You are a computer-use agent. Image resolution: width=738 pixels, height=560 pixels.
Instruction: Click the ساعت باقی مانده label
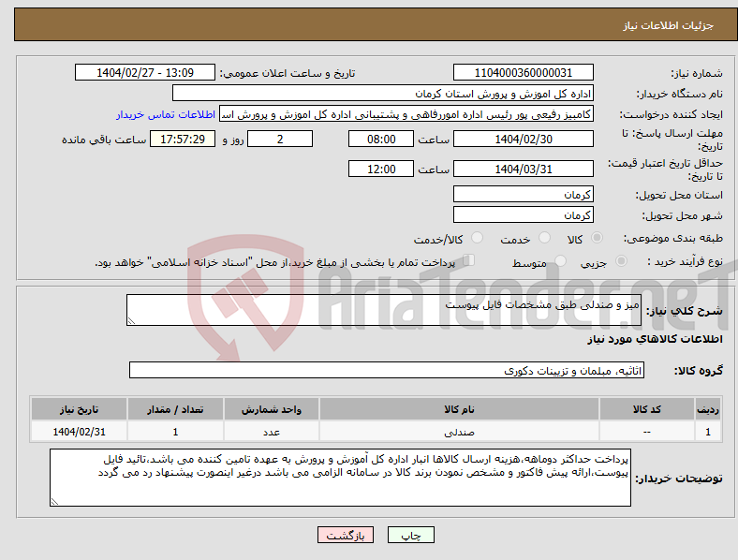pos(104,140)
